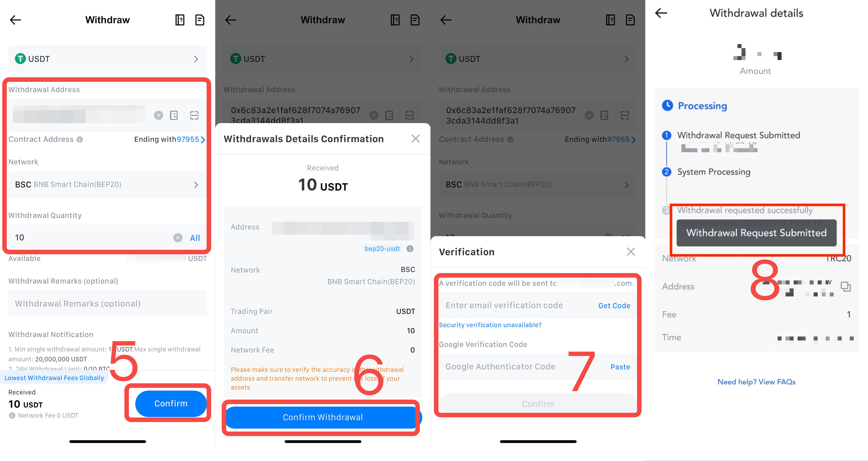Open the withdrawal help guide icon on the first screen
Screen dimensions: 868x461
click(x=180, y=20)
